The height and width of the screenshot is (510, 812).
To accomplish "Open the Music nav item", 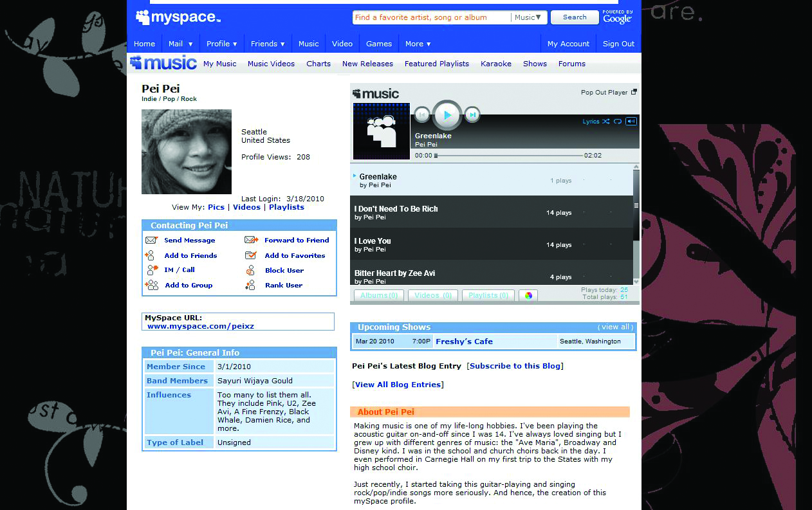I will coord(309,44).
